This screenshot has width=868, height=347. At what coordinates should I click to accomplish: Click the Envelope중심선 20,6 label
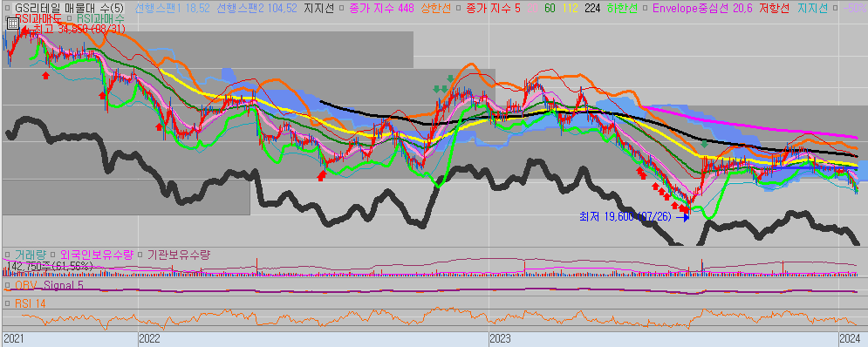702,8
